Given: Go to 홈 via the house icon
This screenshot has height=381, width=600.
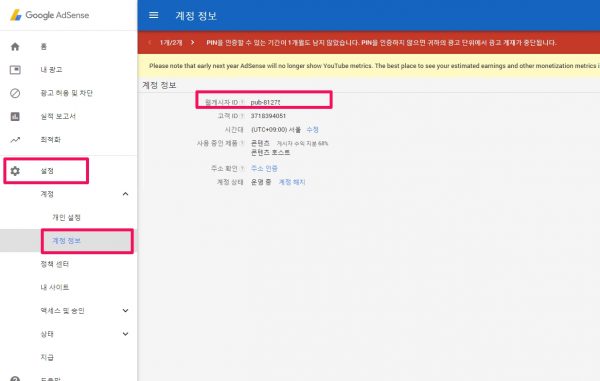Looking at the screenshot, I should tap(15, 47).
